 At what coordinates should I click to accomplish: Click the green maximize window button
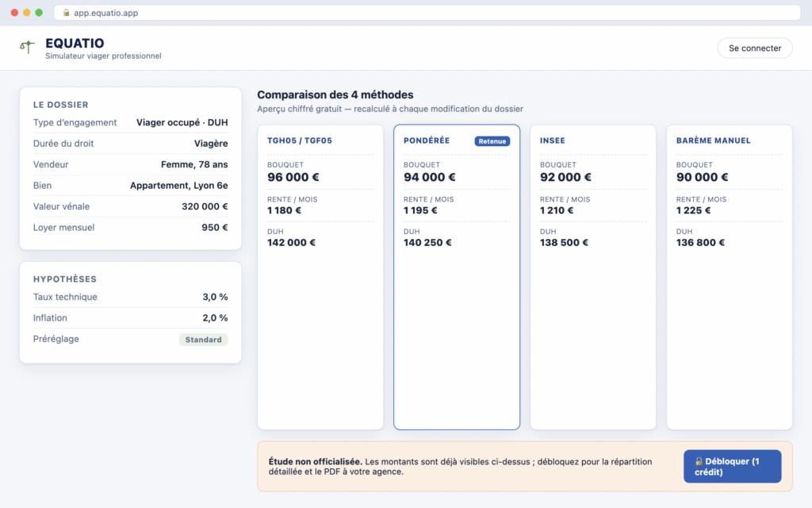coord(39,13)
